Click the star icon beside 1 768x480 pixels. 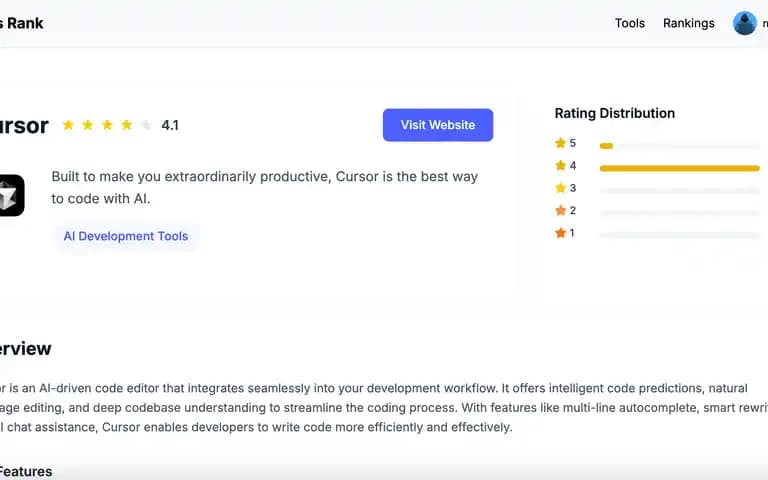(560, 233)
